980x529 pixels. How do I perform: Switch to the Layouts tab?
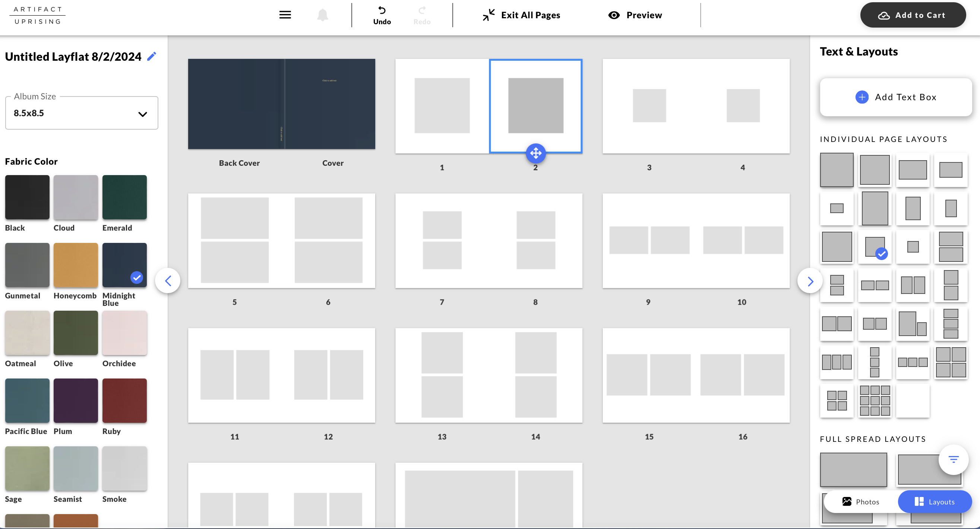(x=934, y=501)
